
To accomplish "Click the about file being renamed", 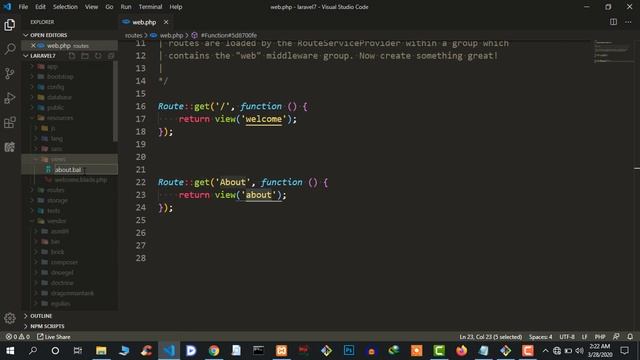I will [69, 169].
